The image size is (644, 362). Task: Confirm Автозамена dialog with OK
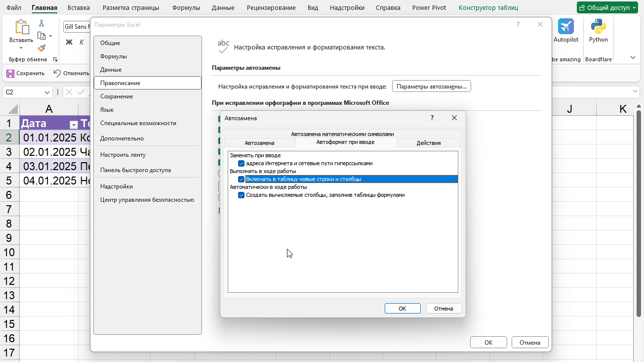tap(402, 308)
